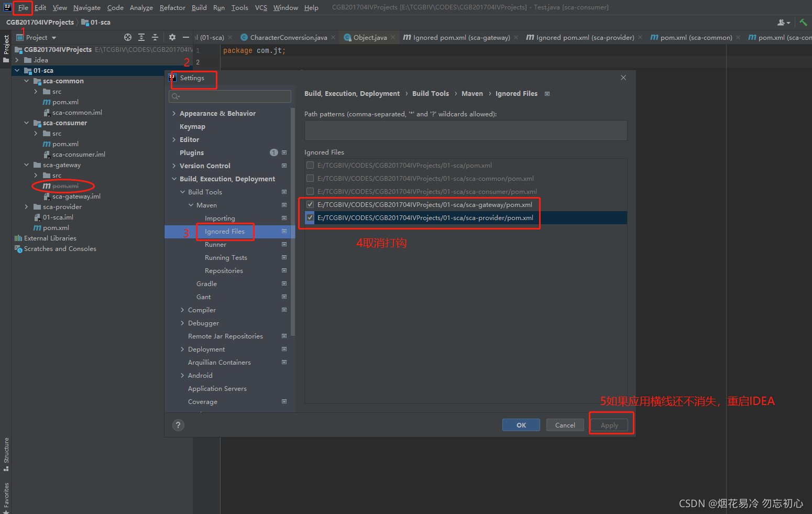Check the sca-consumer/pom.xml ignored file
Viewport: 812px width, 514px height.
coord(310,192)
